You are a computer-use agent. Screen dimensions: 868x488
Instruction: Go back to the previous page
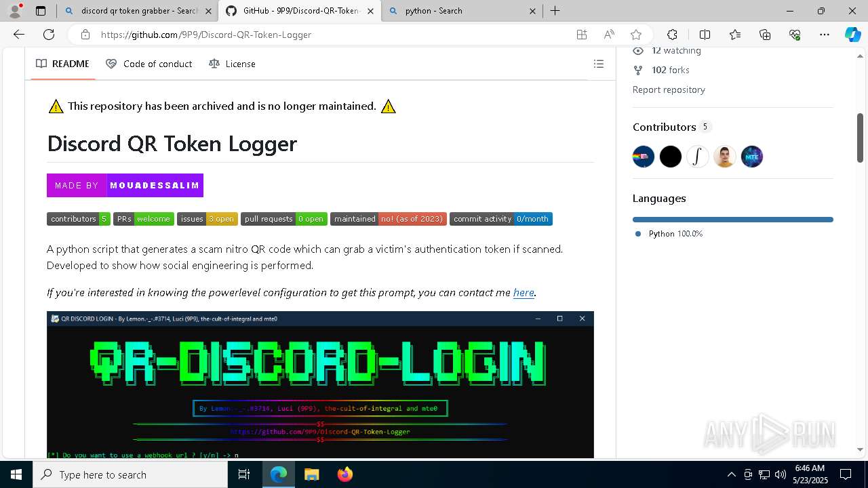click(x=19, y=35)
